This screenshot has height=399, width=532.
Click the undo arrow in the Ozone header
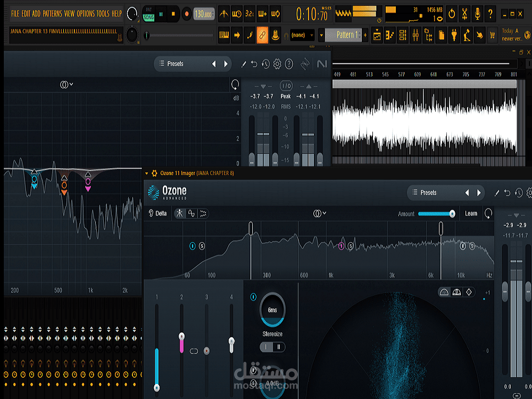click(x=506, y=193)
